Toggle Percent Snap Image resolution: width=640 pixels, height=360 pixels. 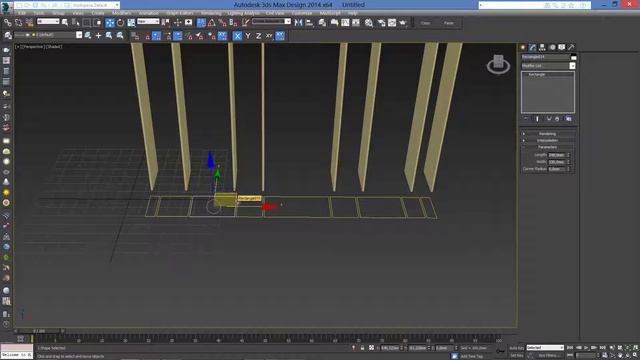(222, 23)
